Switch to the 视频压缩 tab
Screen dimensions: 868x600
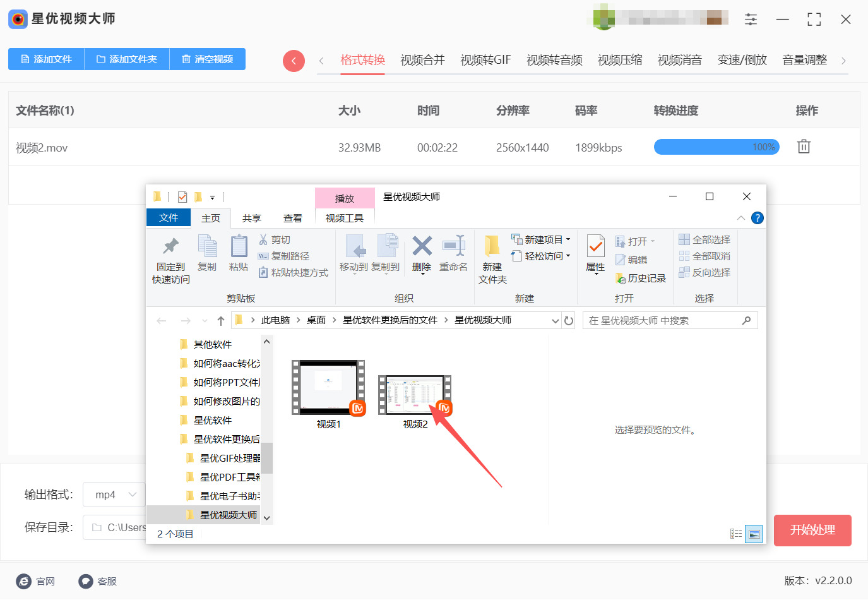click(619, 60)
